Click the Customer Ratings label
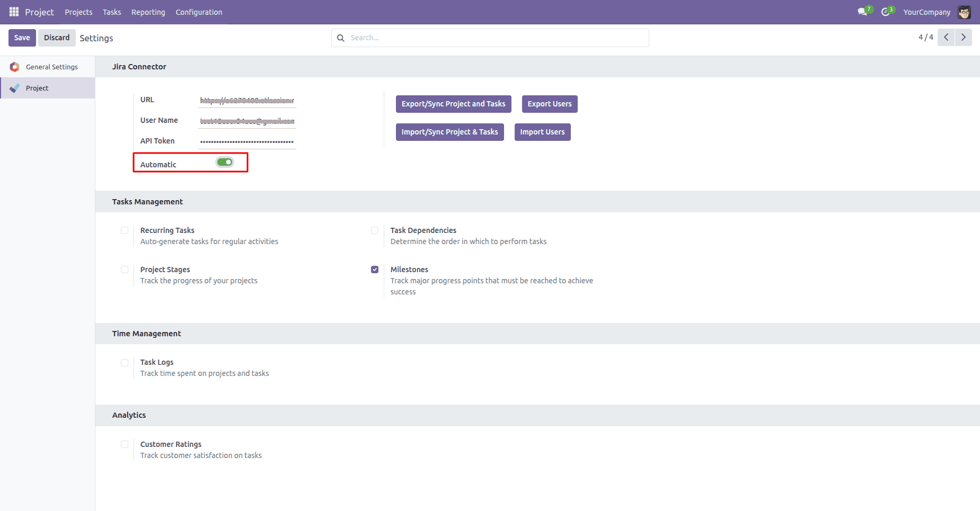This screenshot has height=511, width=980. (x=171, y=444)
